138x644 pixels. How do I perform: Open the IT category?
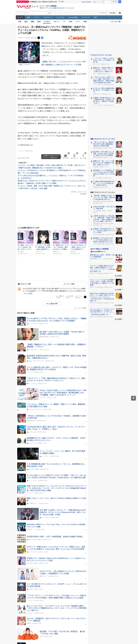(64, 21)
